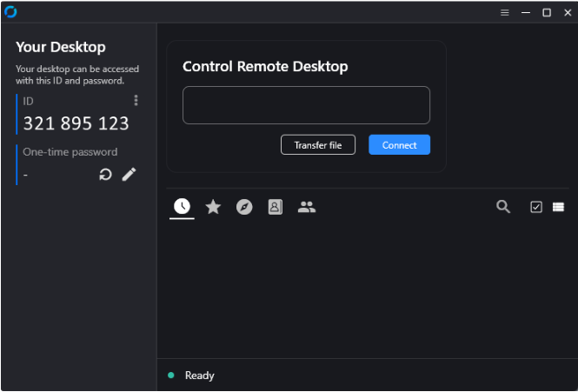Close the RustDesk window

[566, 12]
